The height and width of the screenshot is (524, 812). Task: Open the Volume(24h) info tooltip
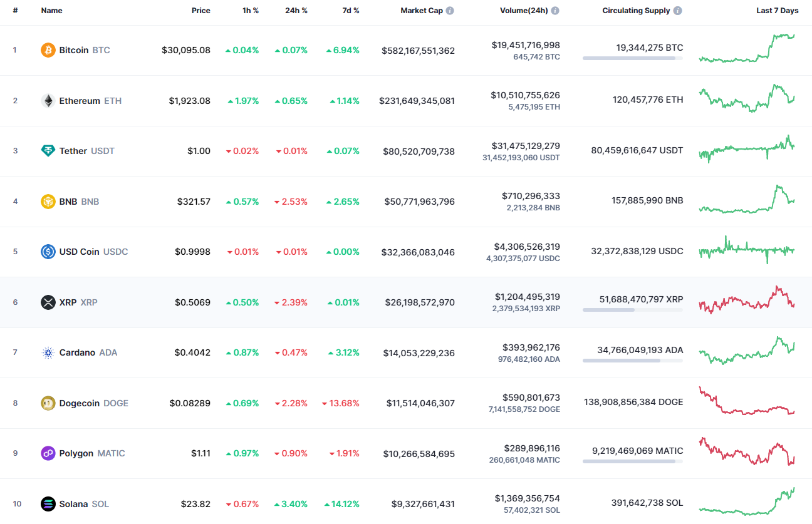[x=555, y=10]
